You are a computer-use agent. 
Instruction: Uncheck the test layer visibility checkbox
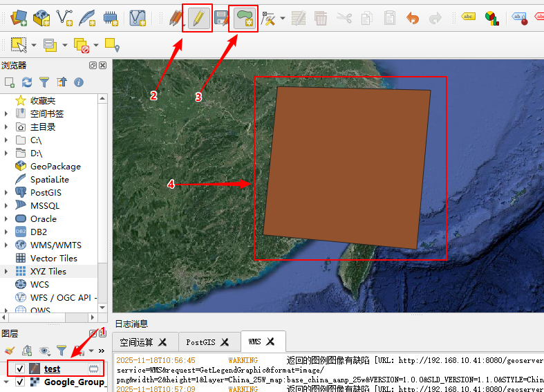(20, 368)
